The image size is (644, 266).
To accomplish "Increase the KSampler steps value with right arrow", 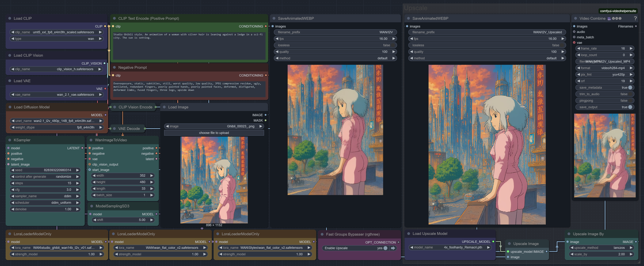I will point(77,183).
